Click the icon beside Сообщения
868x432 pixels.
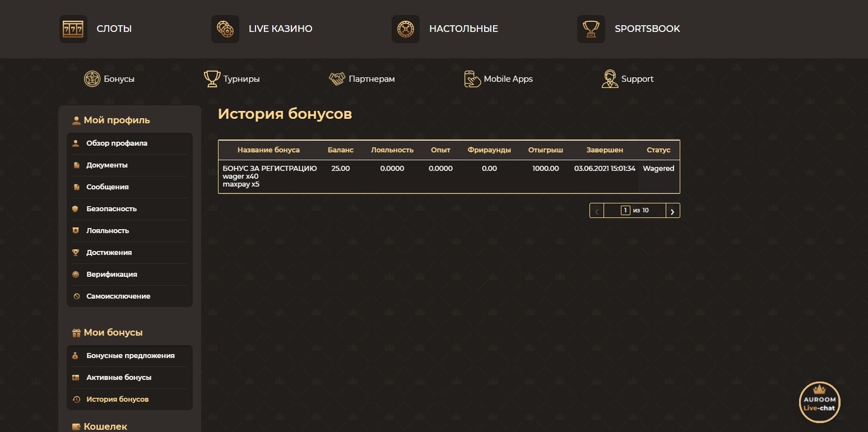click(76, 187)
